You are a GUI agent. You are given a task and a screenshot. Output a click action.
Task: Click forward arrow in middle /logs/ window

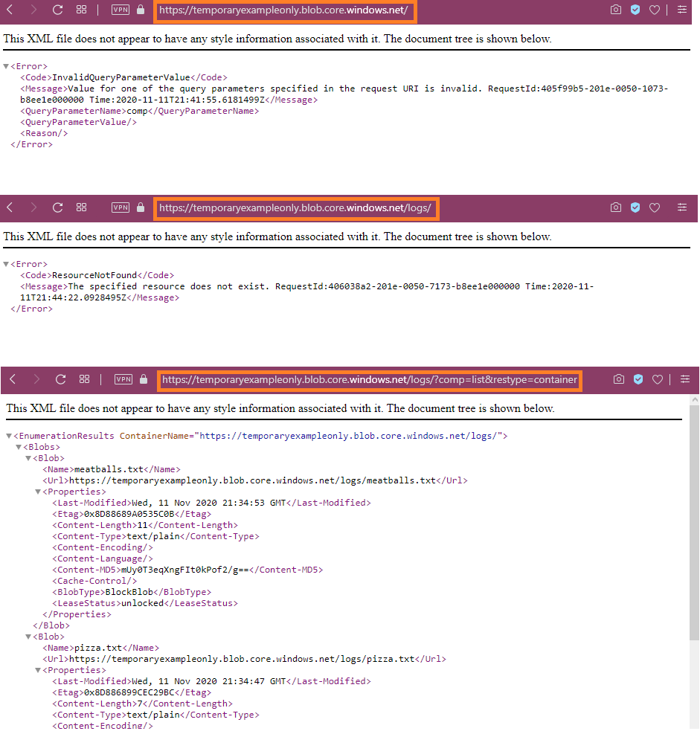33,207
